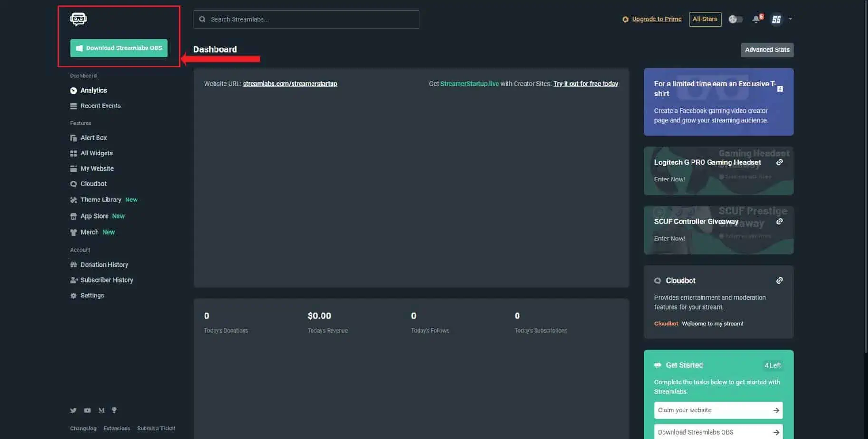Click the All-Stars button

(705, 19)
